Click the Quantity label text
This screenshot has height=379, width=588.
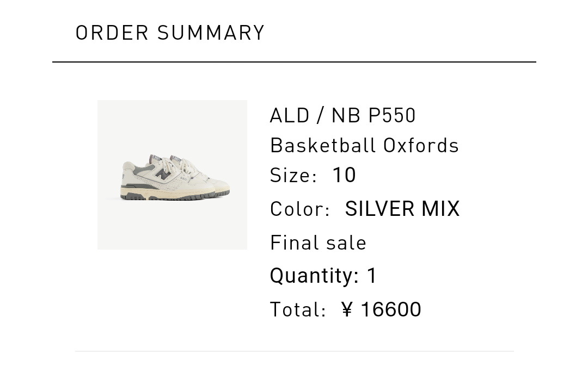click(x=314, y=276)
